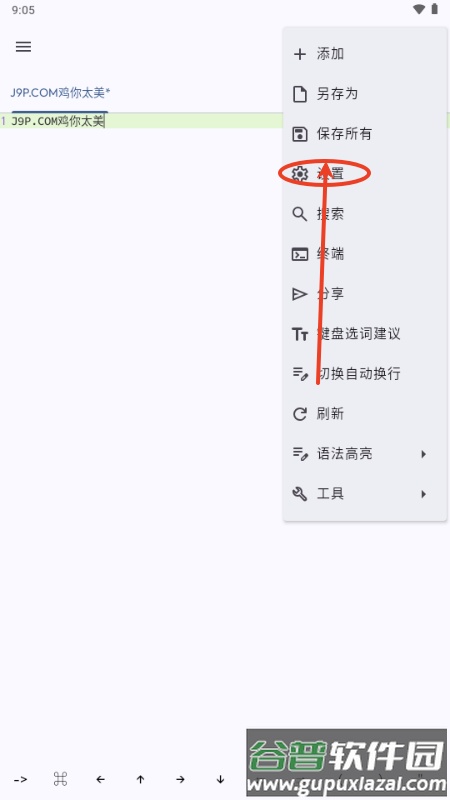The height and width of the screenshot is (800, 450).
Task: Tap the magnifier 搜索 icon
Action: click(299, 214)
